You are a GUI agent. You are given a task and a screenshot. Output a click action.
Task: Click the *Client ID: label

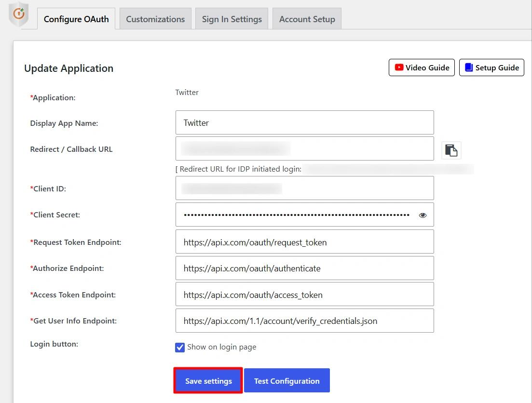coord(48,188)
